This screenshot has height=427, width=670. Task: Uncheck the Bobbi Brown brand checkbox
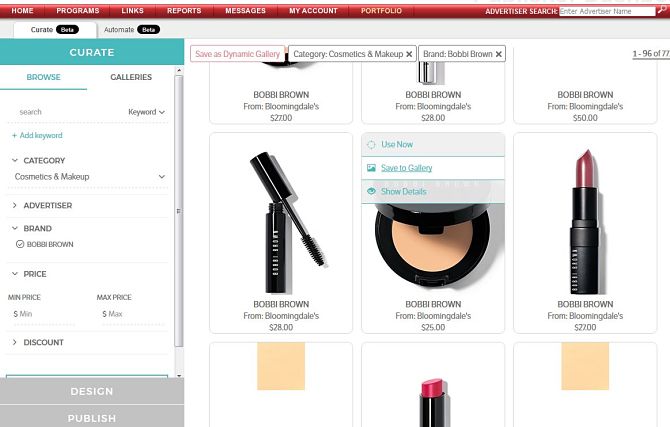[x=20, y=244]
